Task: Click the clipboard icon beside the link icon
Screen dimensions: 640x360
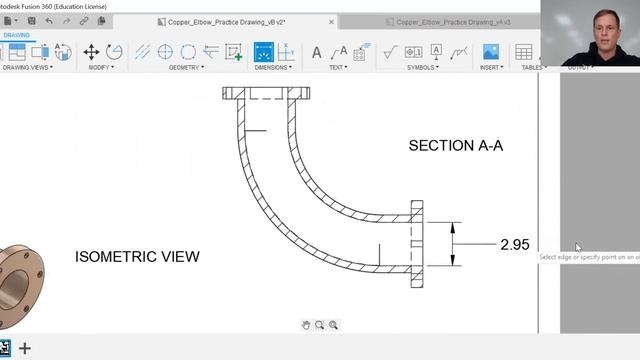Action: click(x=101, y=21)
